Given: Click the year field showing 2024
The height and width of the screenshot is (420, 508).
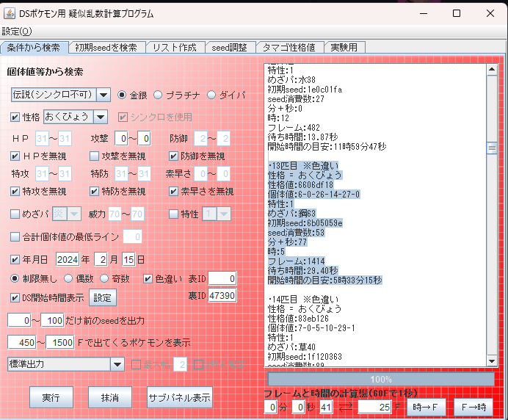Looking at the screenshot, I should point(68,260).
